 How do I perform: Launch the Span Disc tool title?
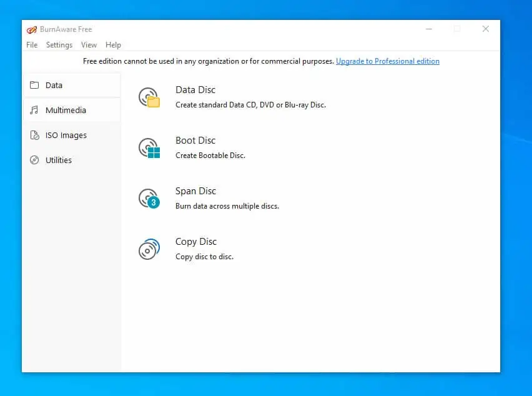(196, 191)
